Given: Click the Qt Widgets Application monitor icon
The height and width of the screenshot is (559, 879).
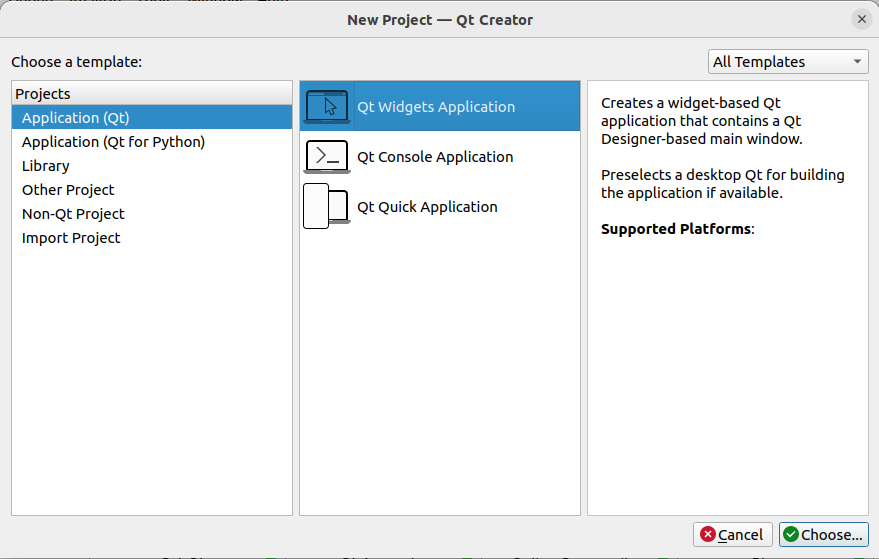Looking at the screenshot, I should 327,106.
